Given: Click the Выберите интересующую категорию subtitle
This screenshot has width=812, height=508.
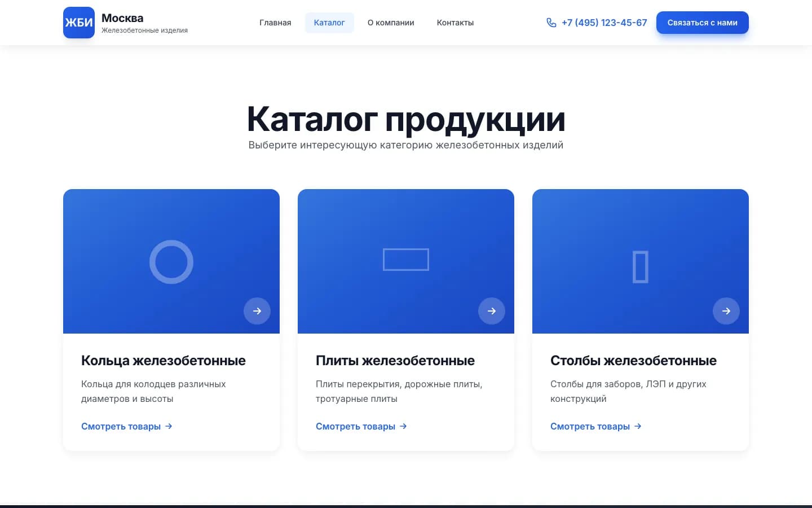Looking at the screenshot, I should tap(406, 145).
